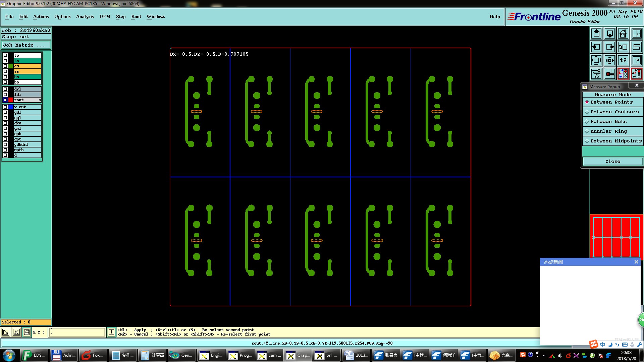This screenshot has height=362, width=644.
Task: Select Between Midpoints measure mode
Action: pyautogui.click(x=612, y=141)
